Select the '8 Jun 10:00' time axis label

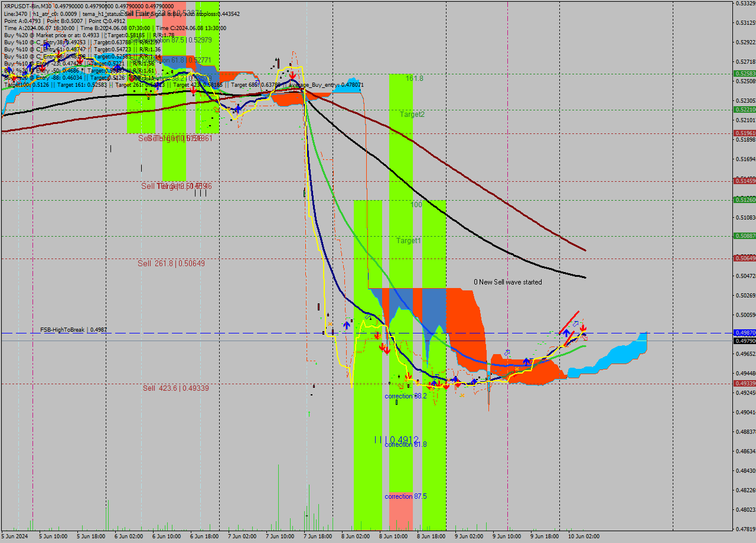(x=392, y=537)
